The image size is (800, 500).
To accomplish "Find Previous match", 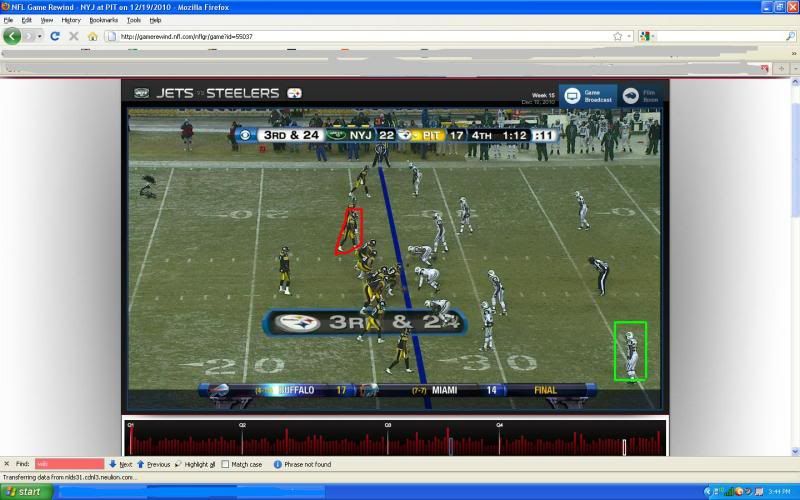I will [x=154, y=464].
